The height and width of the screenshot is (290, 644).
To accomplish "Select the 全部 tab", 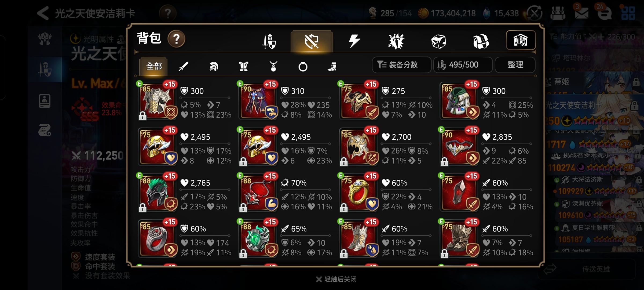I will tap(153, 66).
